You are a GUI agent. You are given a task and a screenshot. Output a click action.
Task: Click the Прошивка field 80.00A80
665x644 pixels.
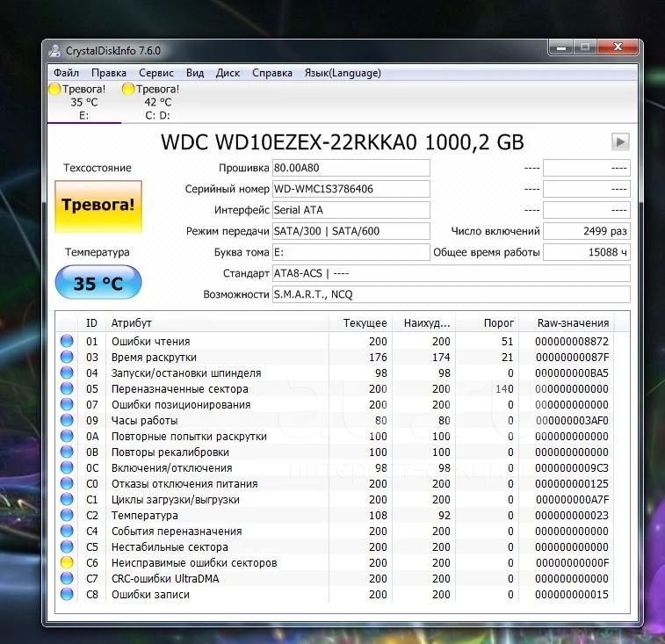[x=351, y=168]
